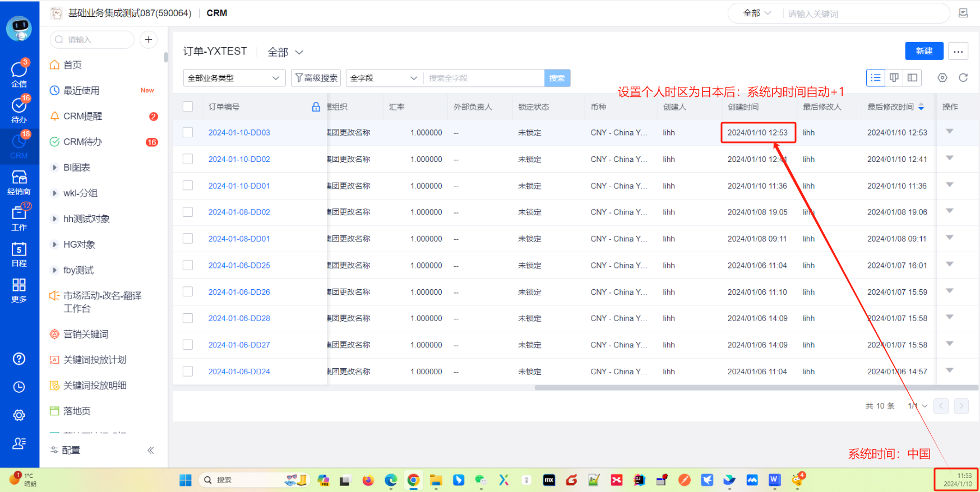Open the 全部 scope dropdown in top search
The width and height of the screenshot is (980, 492).
click(x=757, y=13)
